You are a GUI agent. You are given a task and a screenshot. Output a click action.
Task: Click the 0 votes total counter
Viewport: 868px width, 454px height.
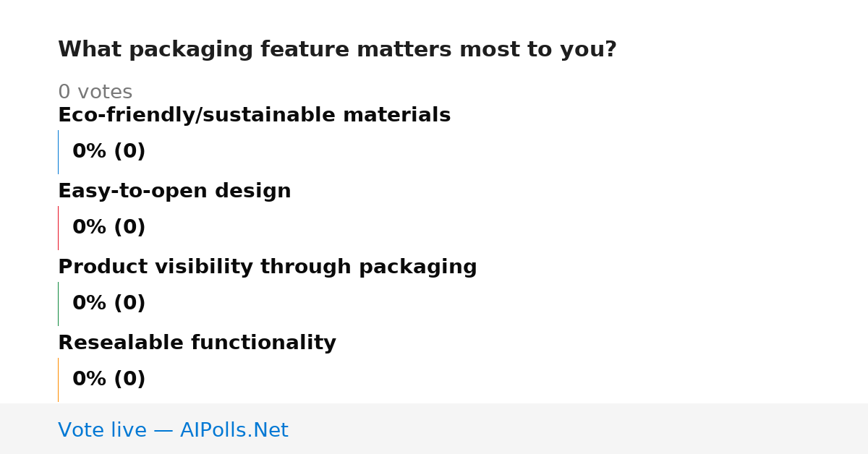pyautogui.click(x=95, y=93)
